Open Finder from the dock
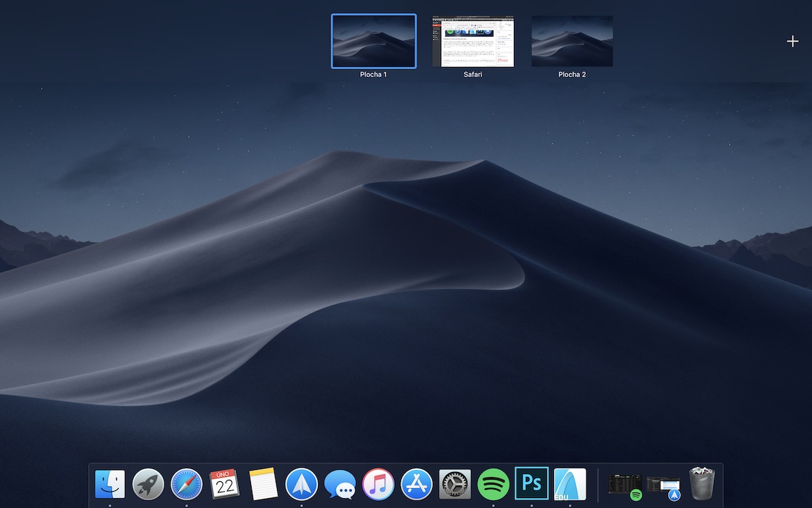 coord(110,484)
